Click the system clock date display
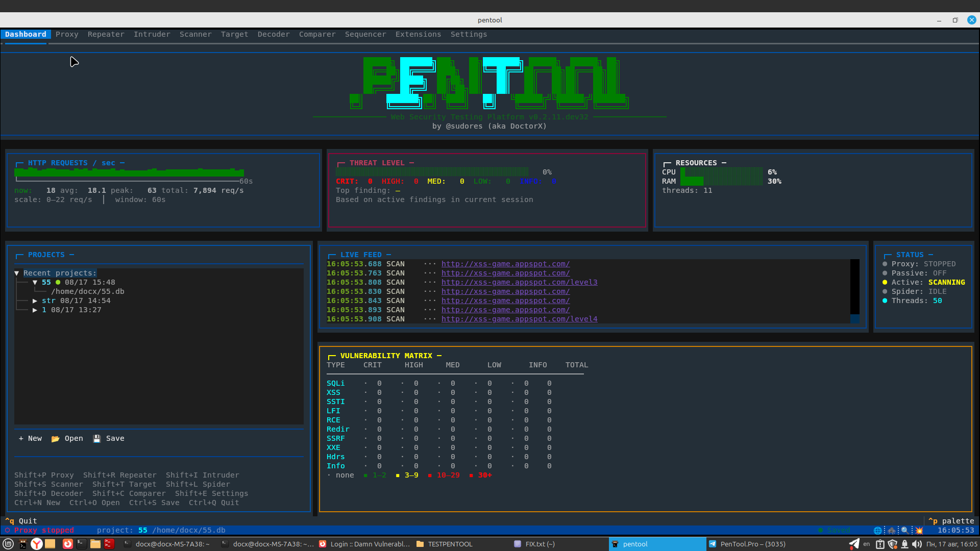The width and height of the screenshot is (980, 551). [x=951, y=544]
